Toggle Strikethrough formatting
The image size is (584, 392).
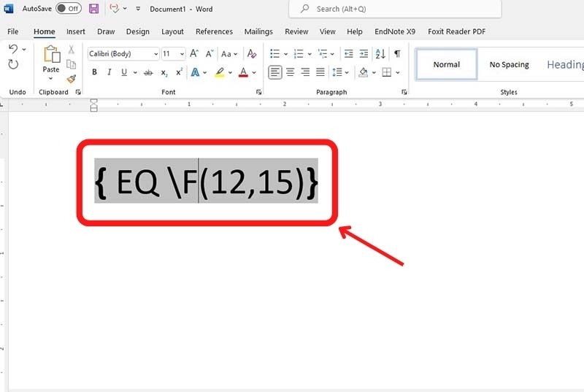click(x=148, y=72)
